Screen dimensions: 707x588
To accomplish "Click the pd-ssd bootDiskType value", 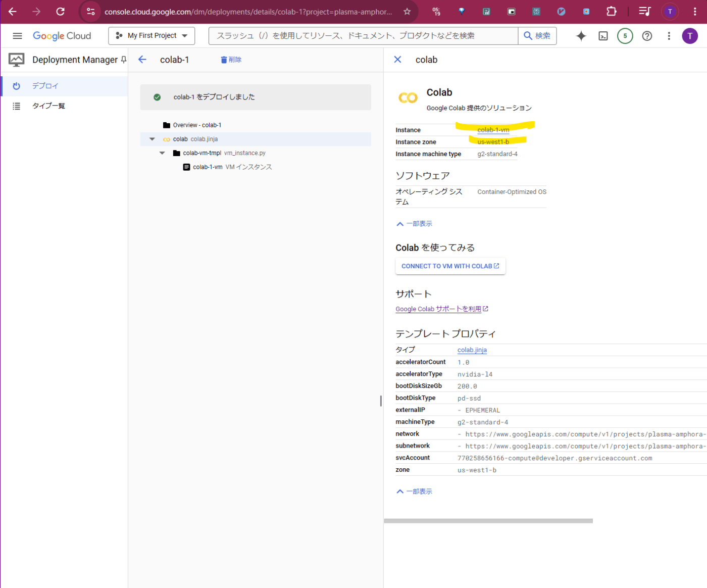I will click(469, 399).
